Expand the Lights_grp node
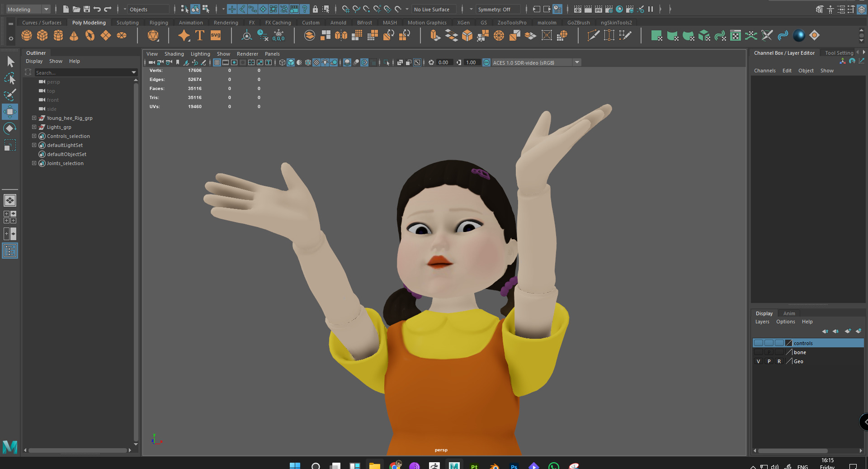This screenshot has height=469, width=868. click(34, 127)
